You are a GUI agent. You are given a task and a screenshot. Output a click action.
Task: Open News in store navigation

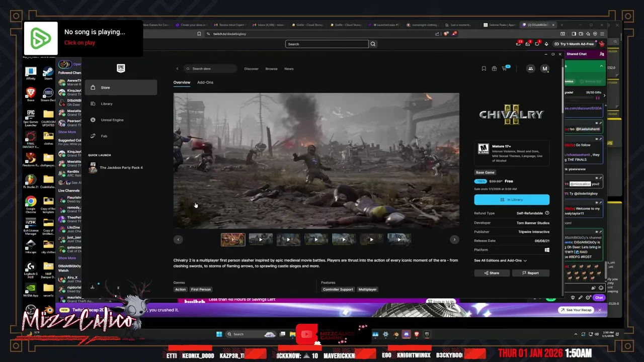tap(289, 69)
